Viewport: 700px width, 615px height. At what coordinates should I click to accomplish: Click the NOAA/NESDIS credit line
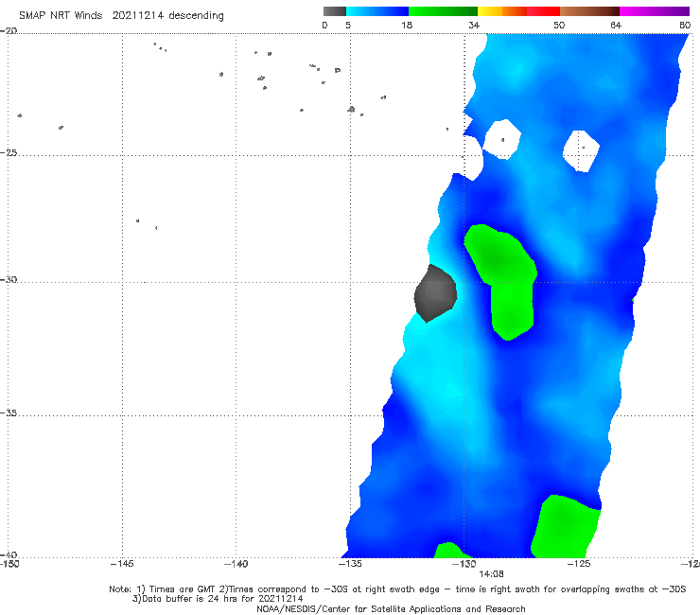[391, 608]
